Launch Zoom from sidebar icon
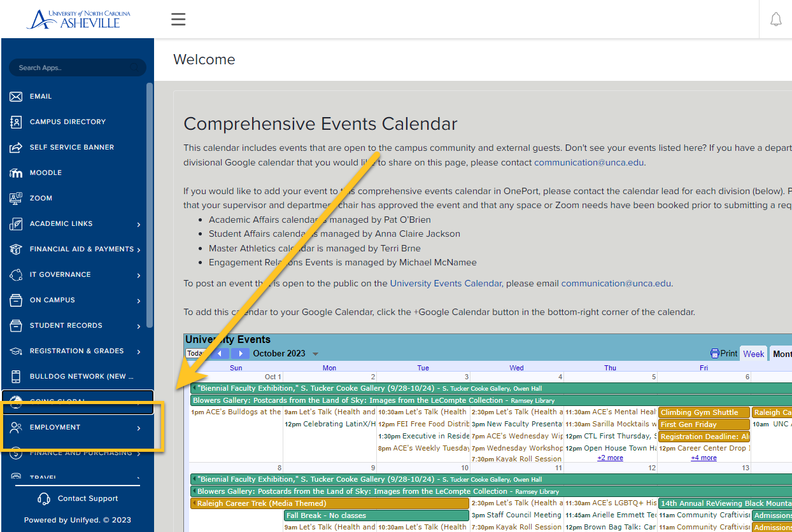 pyautogui.click(x=17, y=199)
